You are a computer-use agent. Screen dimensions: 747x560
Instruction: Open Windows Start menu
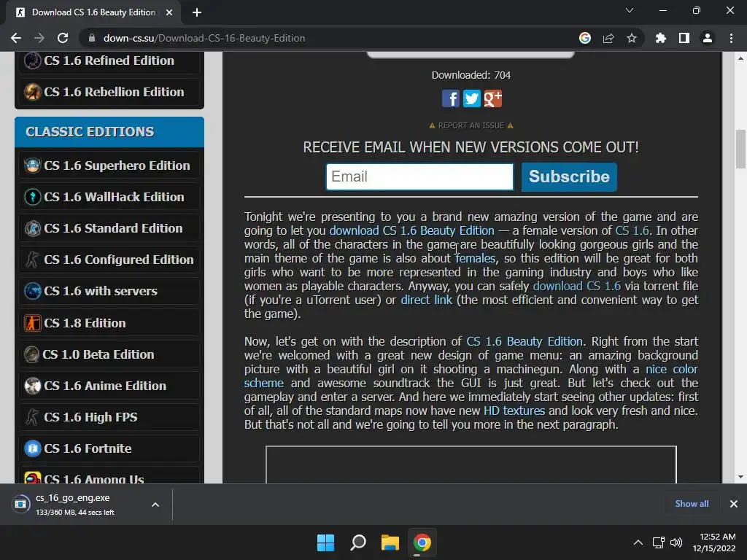(326, 542)
